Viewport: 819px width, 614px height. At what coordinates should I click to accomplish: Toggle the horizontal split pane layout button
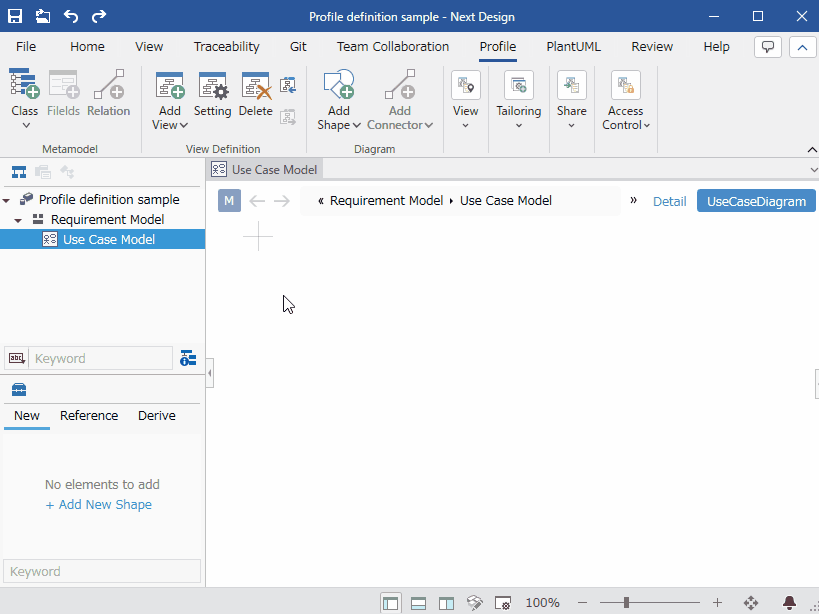click(x=419, y=603)
